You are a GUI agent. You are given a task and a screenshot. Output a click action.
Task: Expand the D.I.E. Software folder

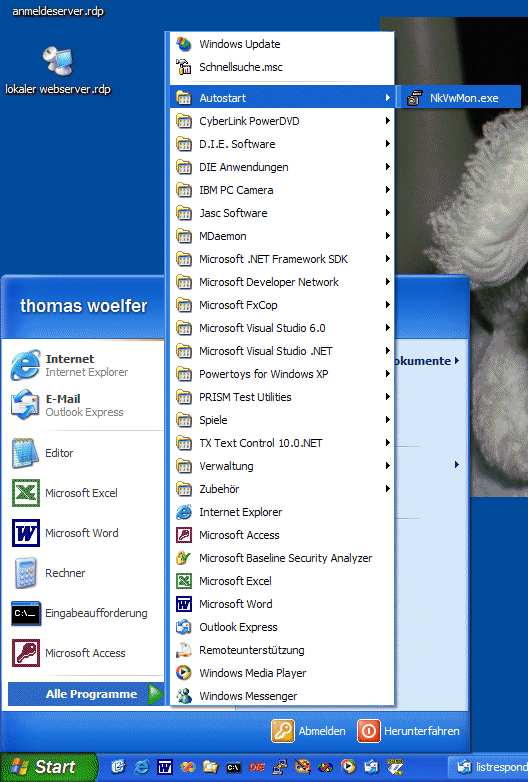pyautogui.click(x=282, y=144)
